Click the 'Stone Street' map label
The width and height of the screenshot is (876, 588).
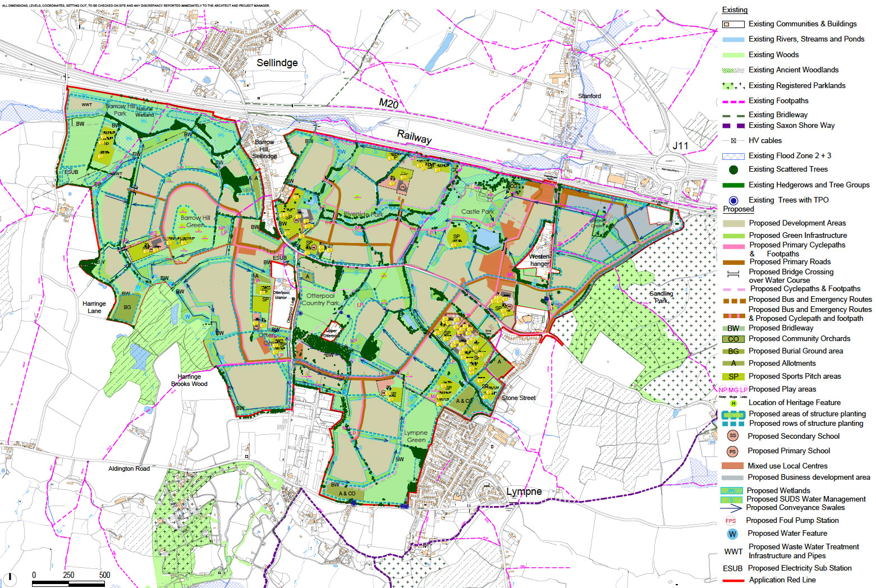click(x=519, y=398)
